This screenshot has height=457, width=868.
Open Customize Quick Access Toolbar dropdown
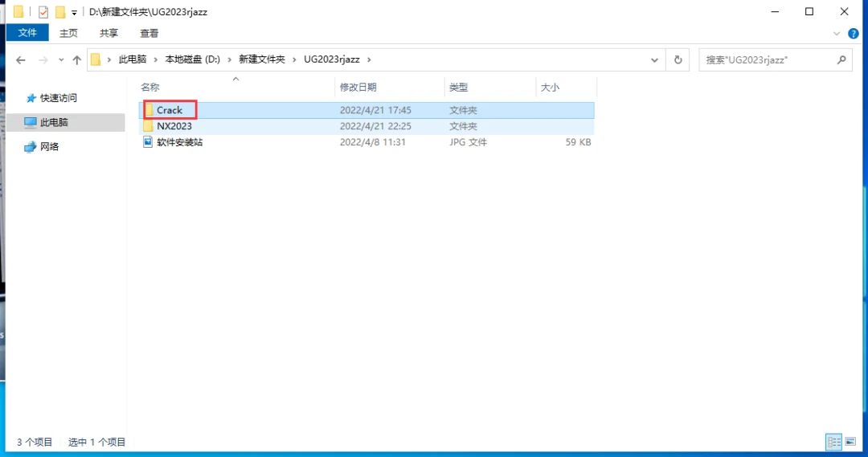point(74,12)
